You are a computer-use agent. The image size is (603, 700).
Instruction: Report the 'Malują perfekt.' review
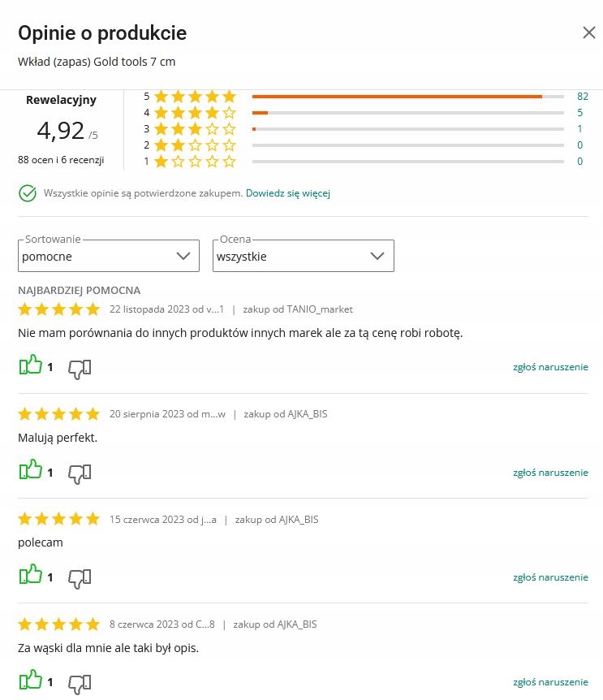550,472
